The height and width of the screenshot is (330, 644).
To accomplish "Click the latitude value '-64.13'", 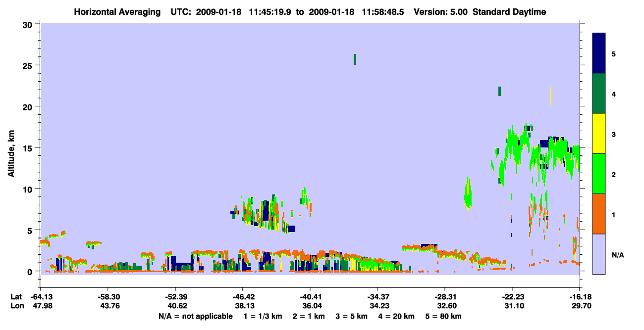I will coord(41,297).
